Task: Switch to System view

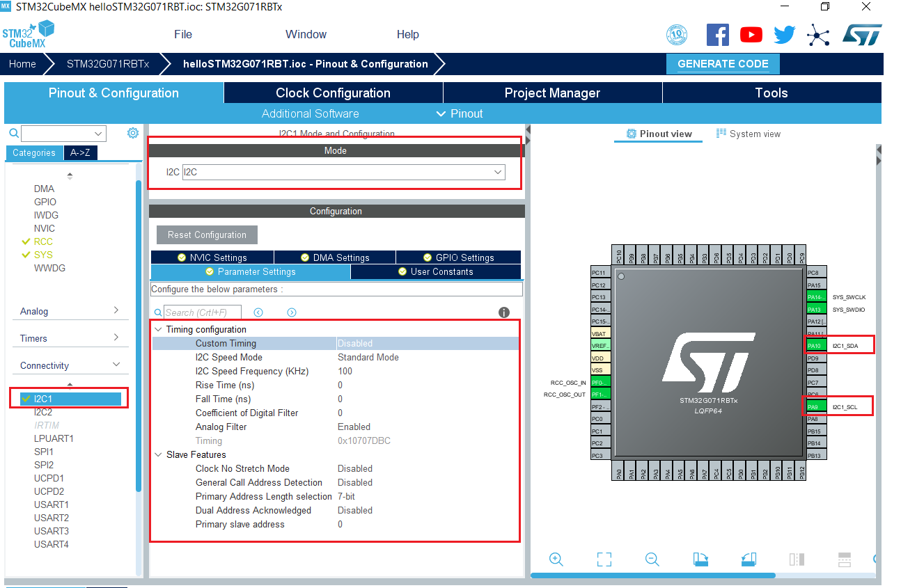Action: click(x=749, y=134)
